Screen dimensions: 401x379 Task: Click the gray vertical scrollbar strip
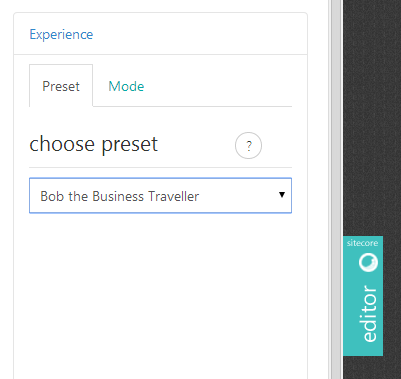(x=336, y=189)
